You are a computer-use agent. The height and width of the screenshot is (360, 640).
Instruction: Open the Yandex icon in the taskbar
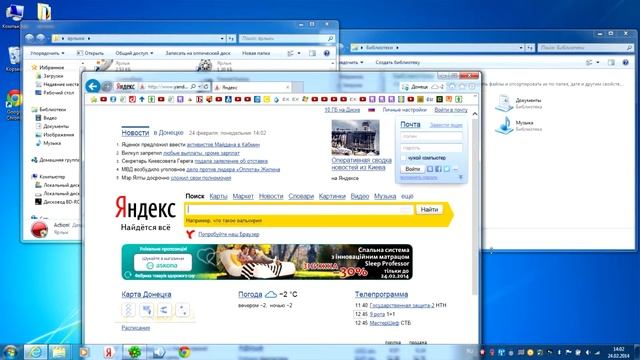click(109, 352)
